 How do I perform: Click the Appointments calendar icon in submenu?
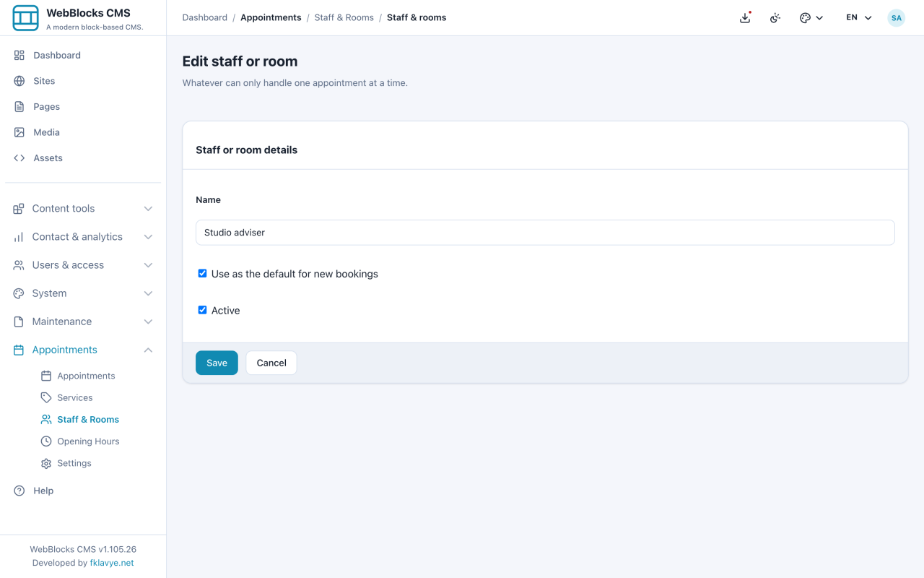46,376
